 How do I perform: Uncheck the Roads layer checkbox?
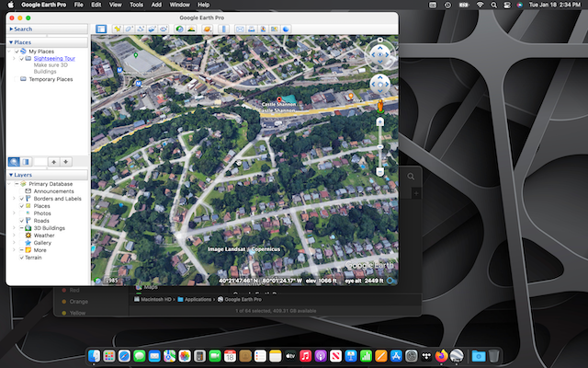22,221
